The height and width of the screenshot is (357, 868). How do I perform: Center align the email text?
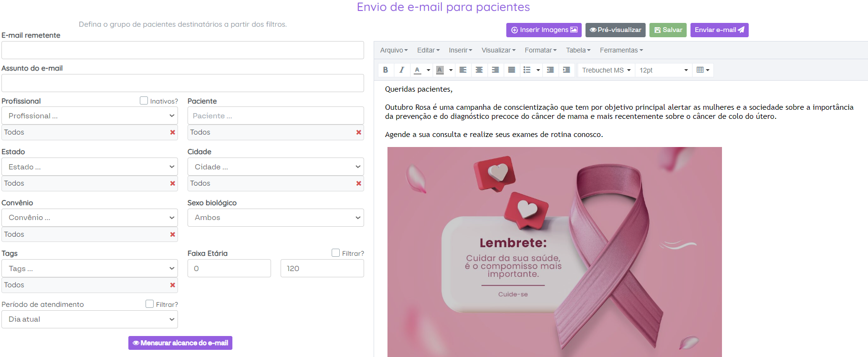coord(479,70)
